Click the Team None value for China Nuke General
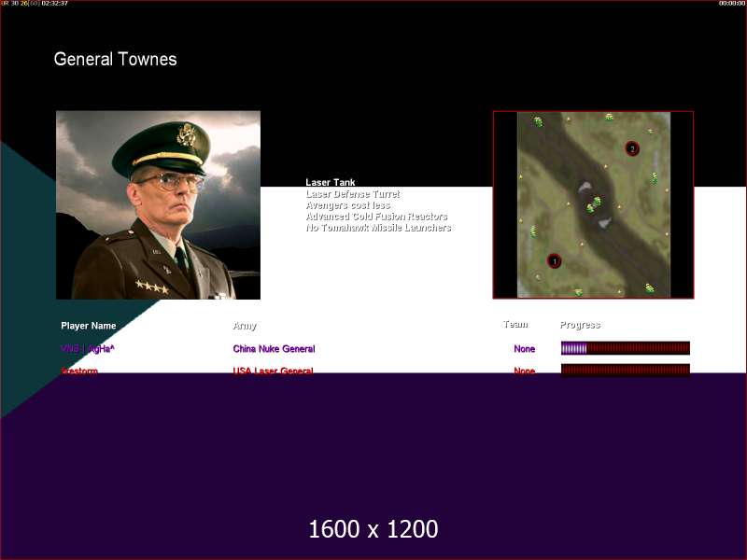 click(525, 348)
